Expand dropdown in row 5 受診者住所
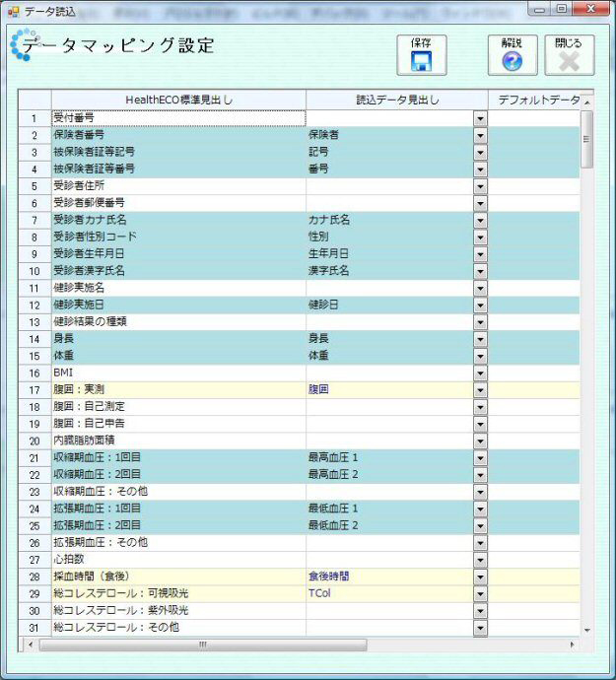The image size is (616, 680). 480,186
